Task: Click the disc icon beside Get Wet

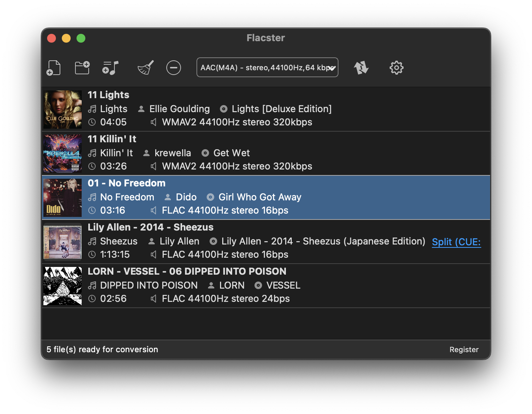Action: tap(205, 153)
